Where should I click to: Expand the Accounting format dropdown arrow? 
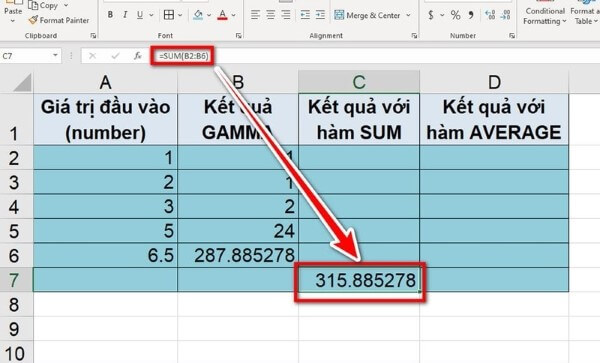tap(442, 15)
